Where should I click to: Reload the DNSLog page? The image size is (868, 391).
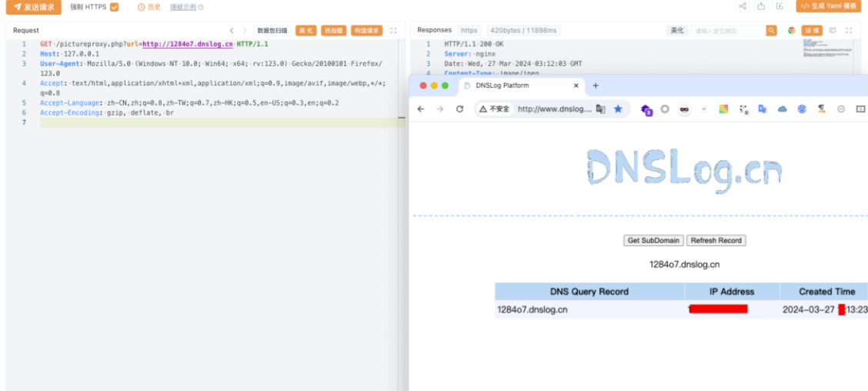459,109
